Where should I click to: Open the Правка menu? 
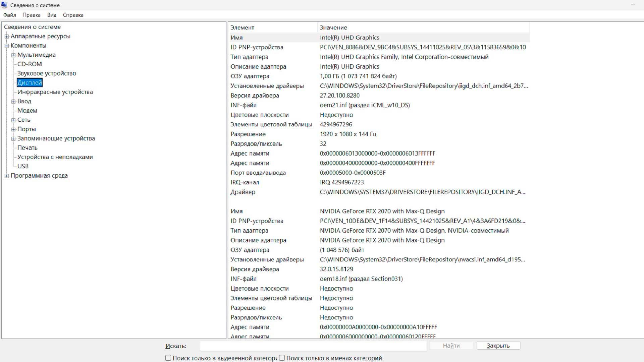coord(31,15)
